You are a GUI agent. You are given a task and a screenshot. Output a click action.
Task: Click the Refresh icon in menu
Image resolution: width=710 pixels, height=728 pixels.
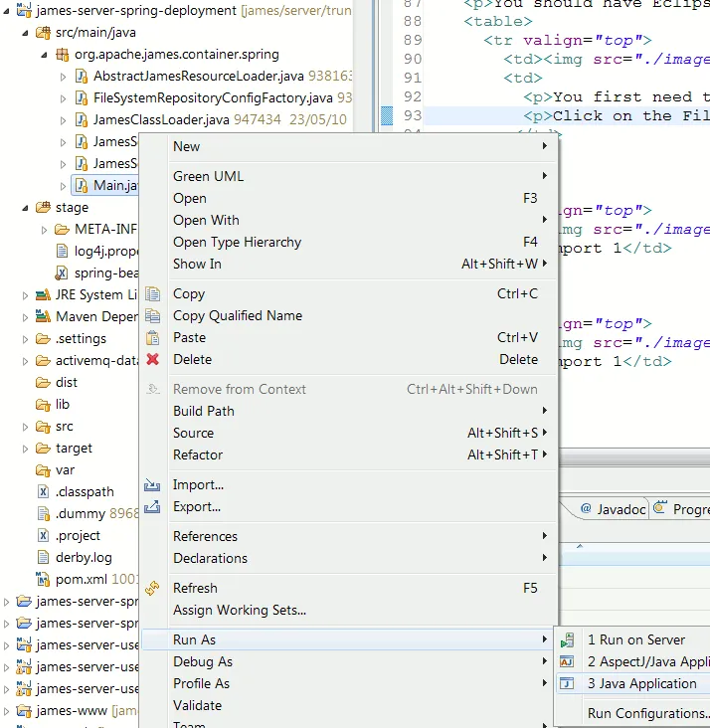click(152, 588)
